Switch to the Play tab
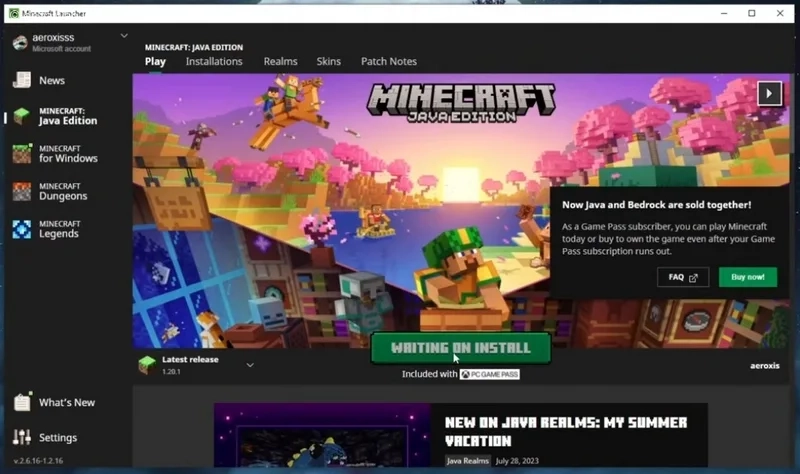 click(x=155, y=61)
